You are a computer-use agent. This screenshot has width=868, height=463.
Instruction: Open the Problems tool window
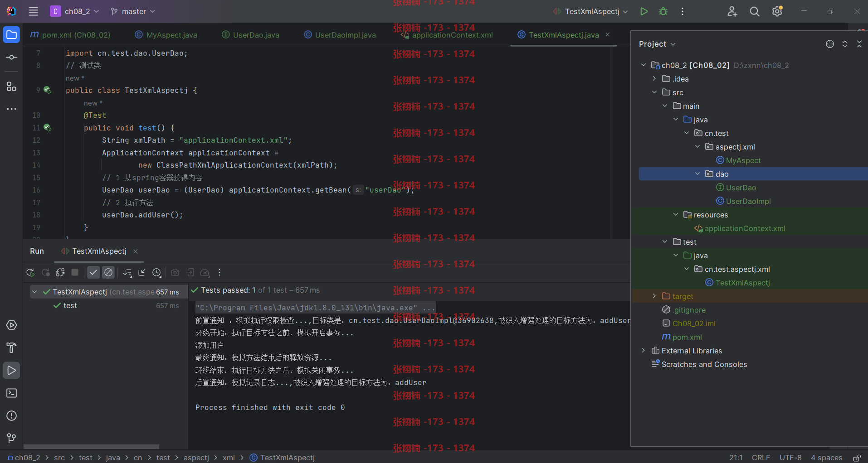point(11,416)
